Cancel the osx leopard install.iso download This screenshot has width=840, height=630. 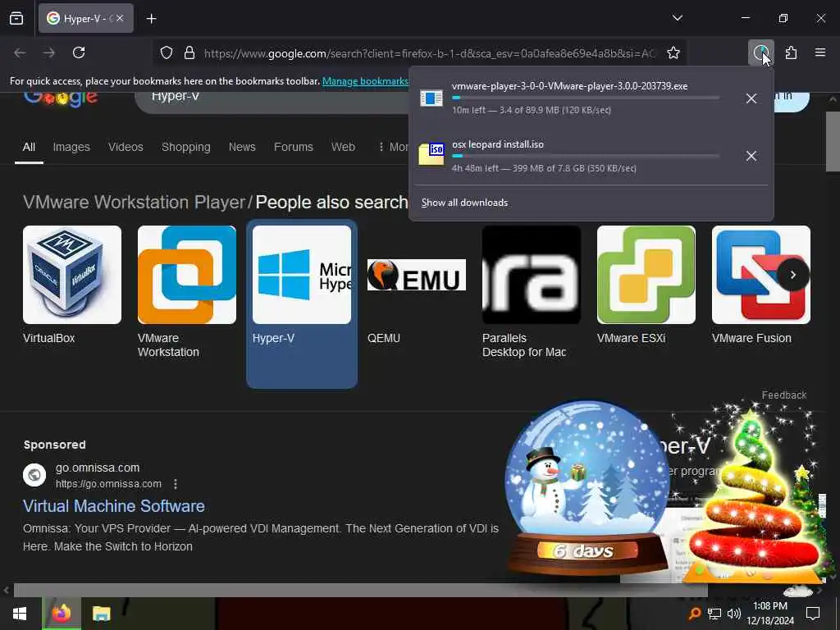click(751, 156)
